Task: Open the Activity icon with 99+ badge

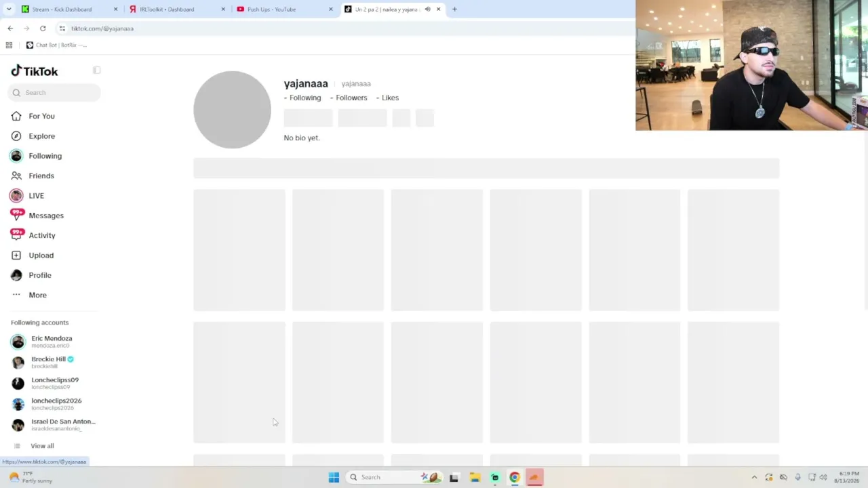Action: (x=16, y=235)
